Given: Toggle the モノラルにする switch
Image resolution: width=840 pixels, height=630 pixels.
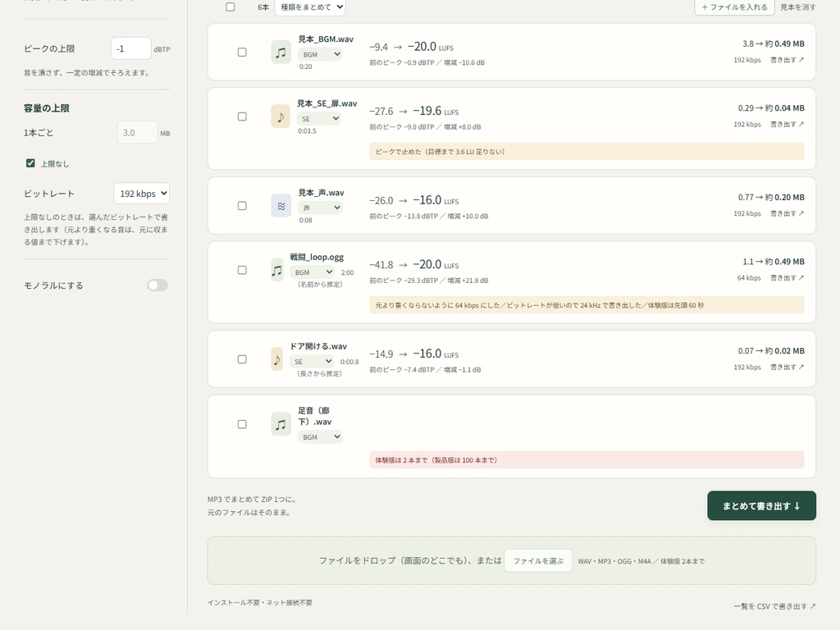Looking at the screenshot, I should tap(157, 285).
